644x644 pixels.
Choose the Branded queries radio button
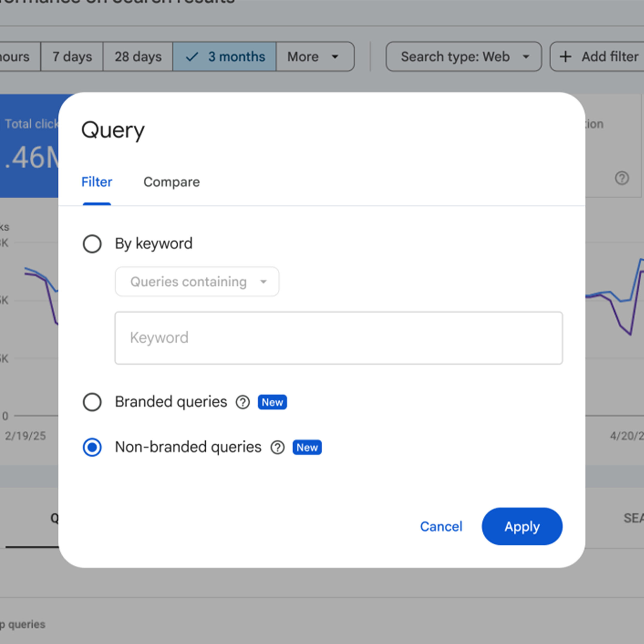click(x=92, y=402)
